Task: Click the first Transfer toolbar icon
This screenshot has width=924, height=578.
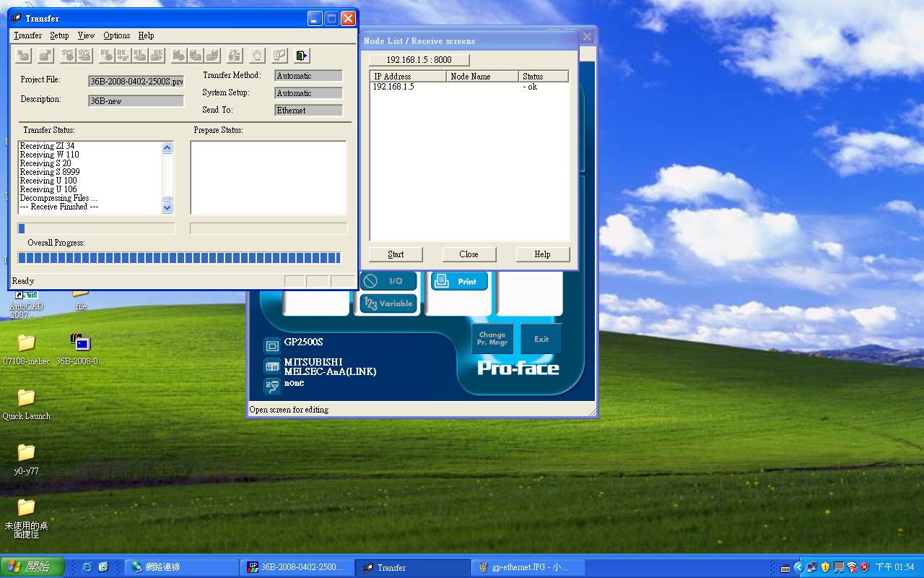Action: (x=23, y=55)
